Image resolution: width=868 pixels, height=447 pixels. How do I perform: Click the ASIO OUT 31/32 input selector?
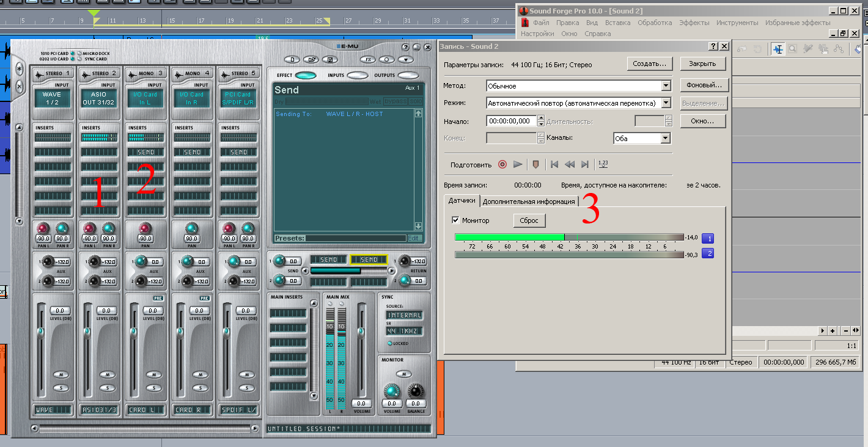tap(98, 98)
